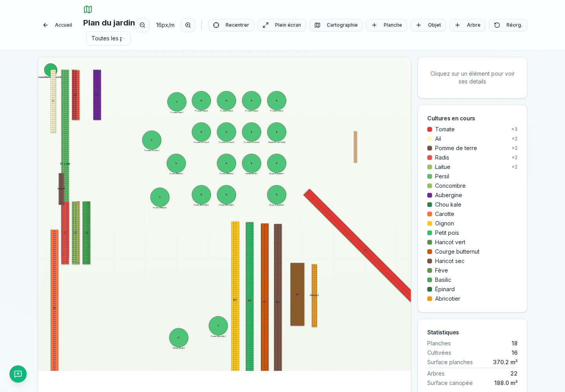Open the Toutes les planches dropdown

click(x=108, y=38)
